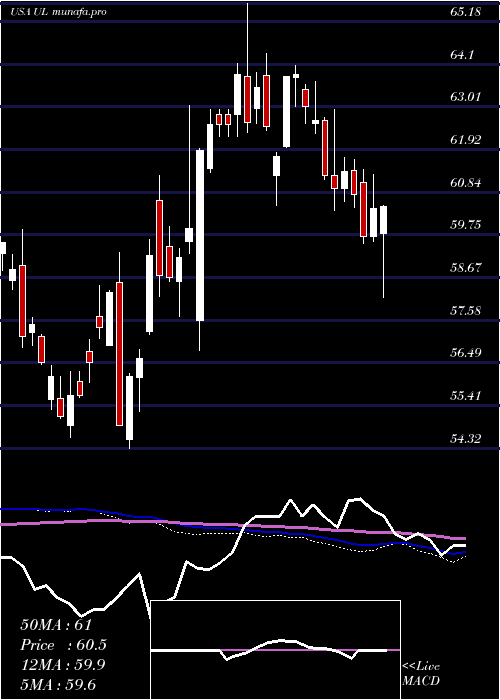This screenshot has width=500, height=700.
Task: Click the 12MA : 59.9 readout
Action: click(63, 665)
